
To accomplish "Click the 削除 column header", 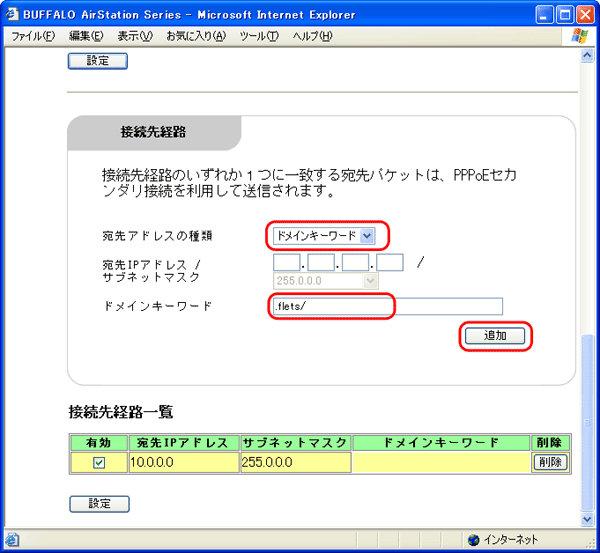I will click(550, 443).
